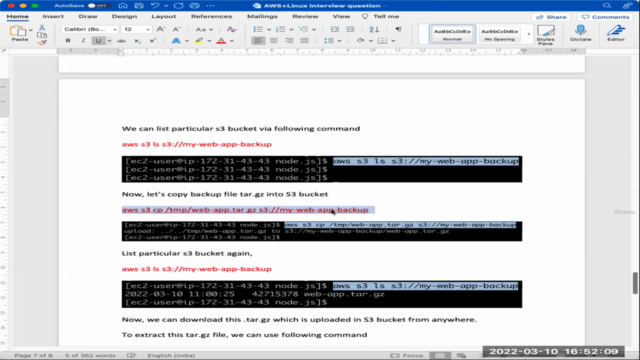This screenshot has height=360, width=640.
Task: Align text left
Action: coord(258,41)
